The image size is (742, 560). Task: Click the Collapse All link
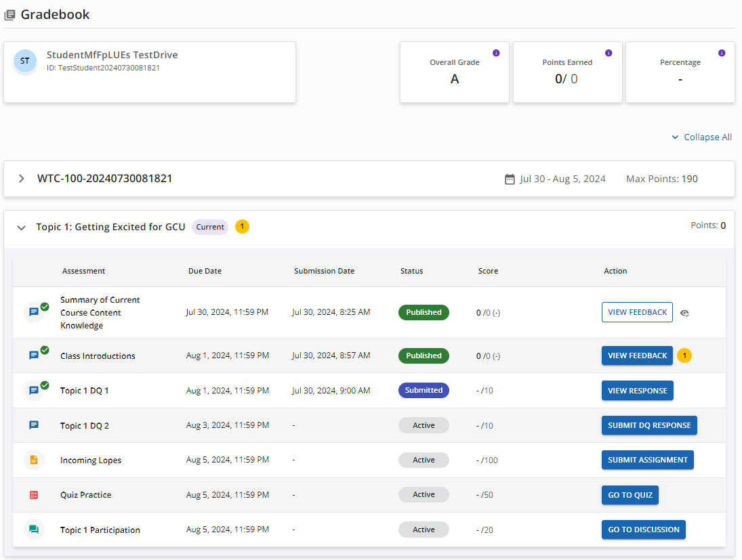[708, 137]
